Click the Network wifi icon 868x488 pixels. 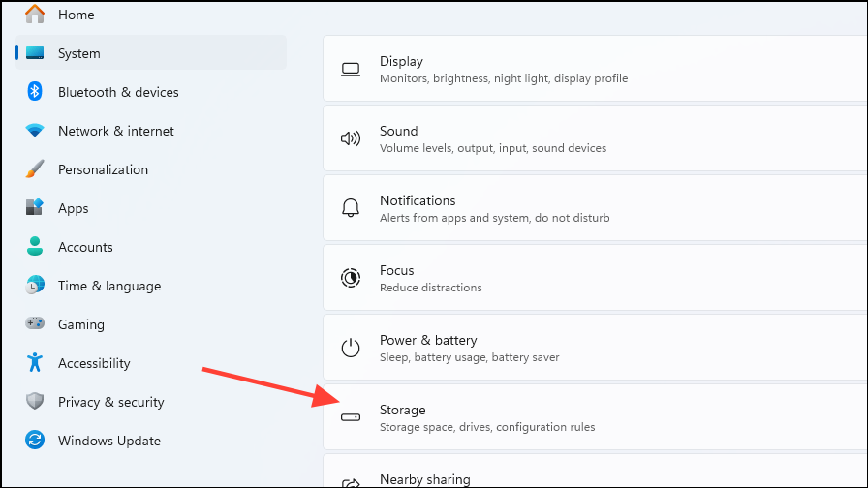pos(35,131)
